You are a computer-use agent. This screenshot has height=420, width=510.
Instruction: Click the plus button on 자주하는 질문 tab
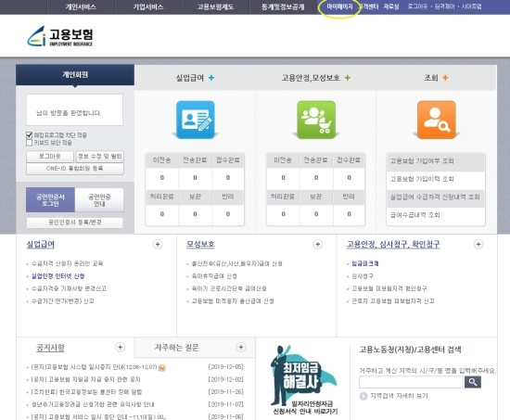(x=241, y=347)
